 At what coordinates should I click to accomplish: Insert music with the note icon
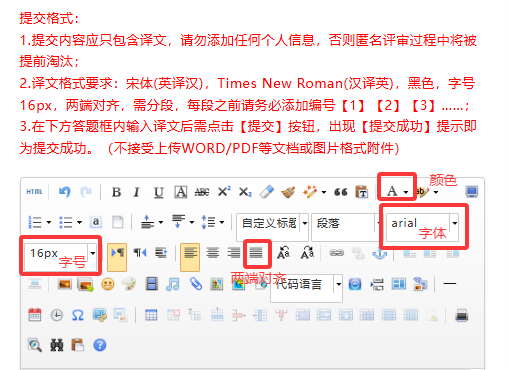click(173, 284)
